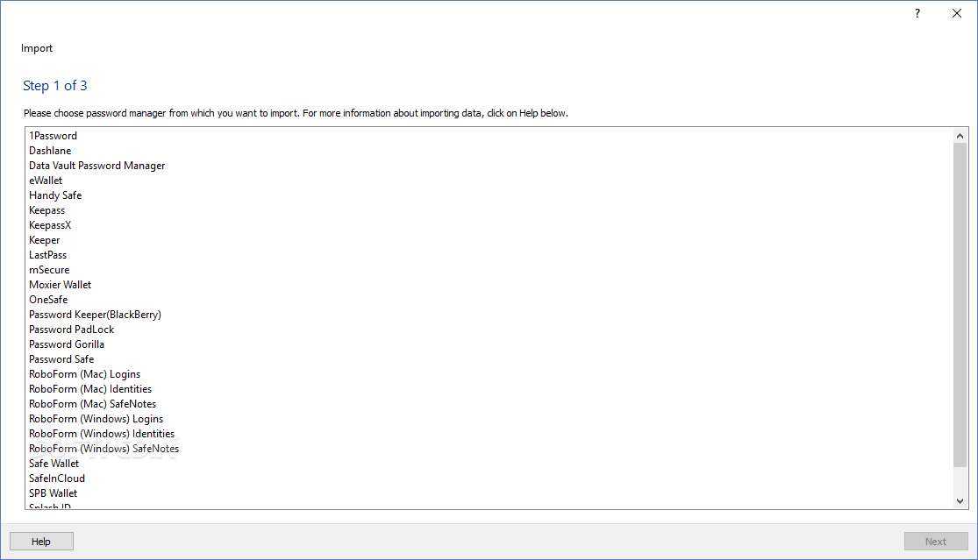
Task: Click the scrollbar up arrow
Action: 960,136
